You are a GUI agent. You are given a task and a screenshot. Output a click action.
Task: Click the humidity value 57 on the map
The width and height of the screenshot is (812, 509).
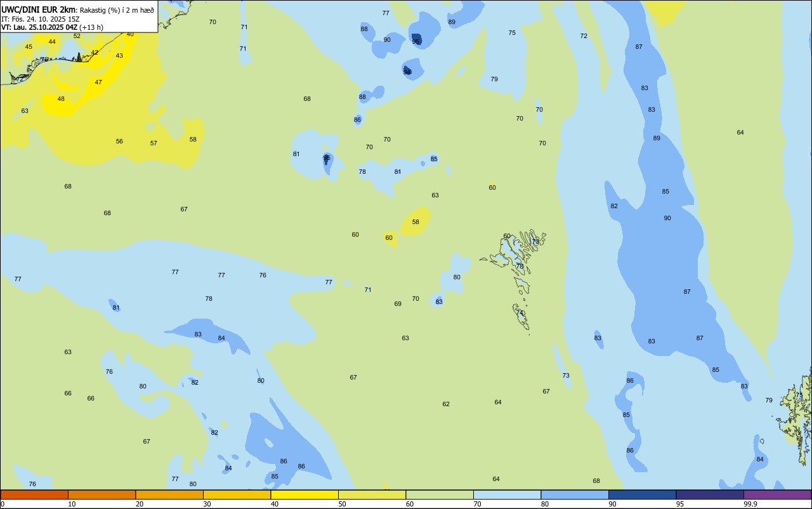pos(154,143)
